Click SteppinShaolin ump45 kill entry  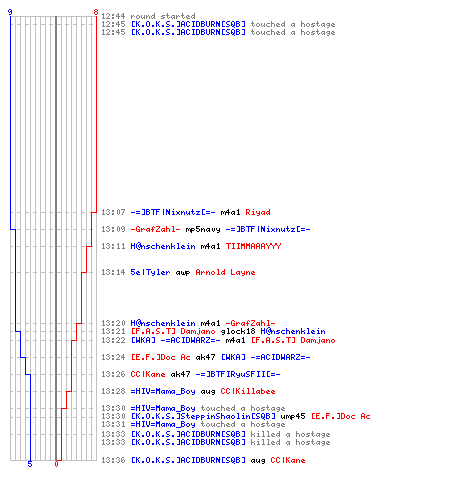click(236, 416)
